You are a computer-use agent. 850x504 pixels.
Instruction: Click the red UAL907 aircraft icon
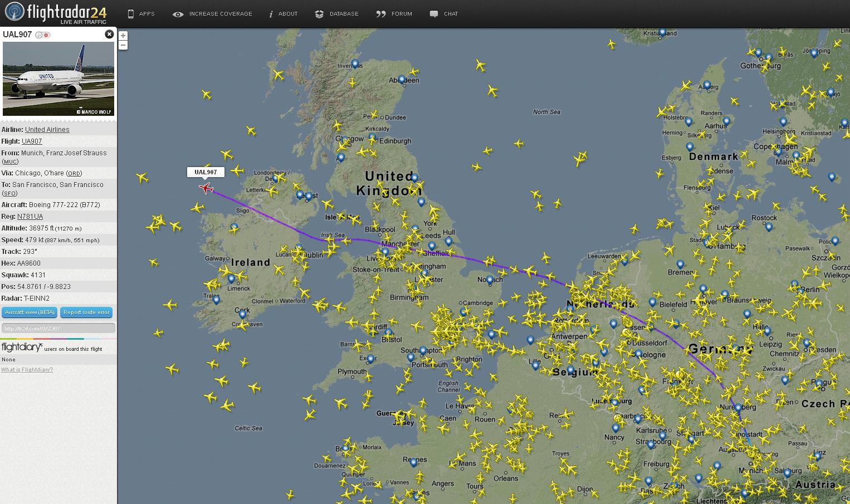point(206,188)
